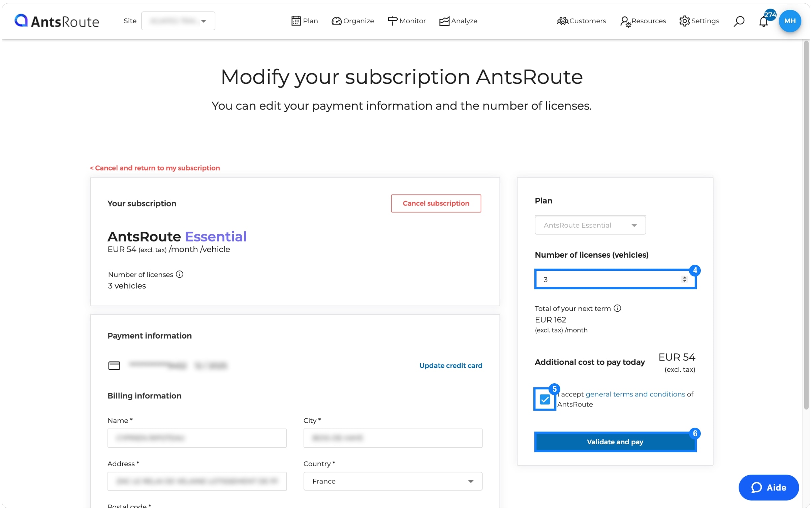Click Cancel and return to my subscription
Image resolution: width=812 pixels, height=511 pixels.
(155, 168)
